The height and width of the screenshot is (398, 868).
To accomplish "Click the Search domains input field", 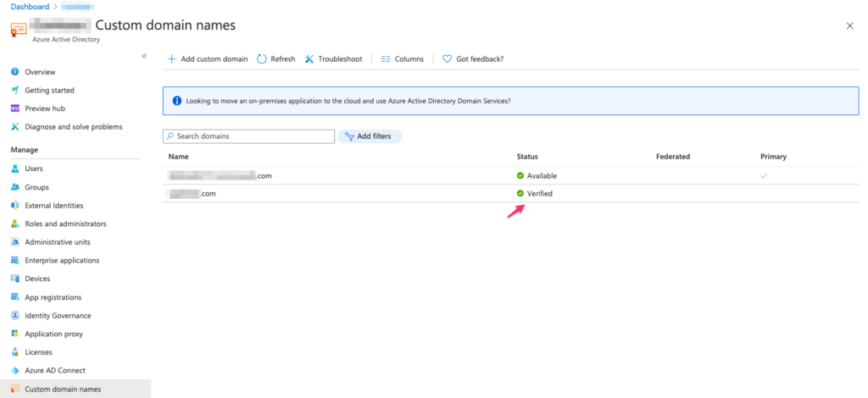I will (248, 136).
